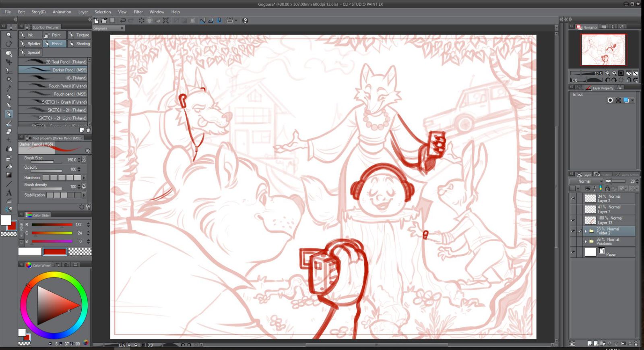Select the Ink sub tool group
Image resolution: width=644 pixels, height=350 pixels.
click(30, 35)
